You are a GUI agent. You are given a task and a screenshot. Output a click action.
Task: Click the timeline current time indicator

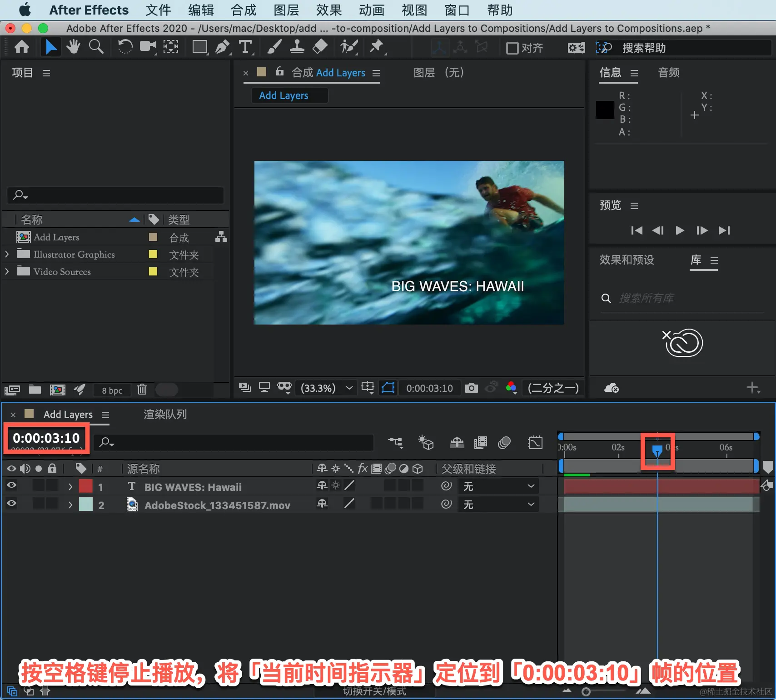[657, 450]
